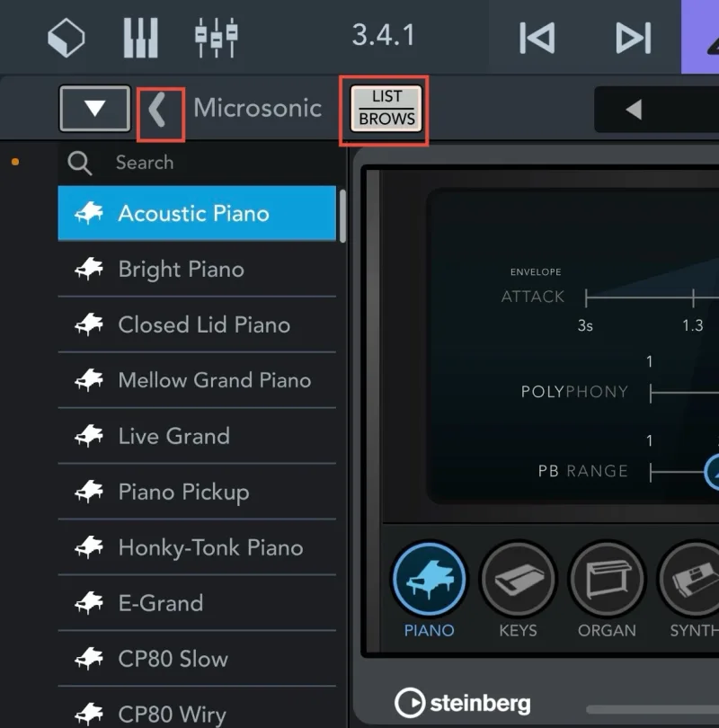Jump to start with the rewind button

point(537,38)
